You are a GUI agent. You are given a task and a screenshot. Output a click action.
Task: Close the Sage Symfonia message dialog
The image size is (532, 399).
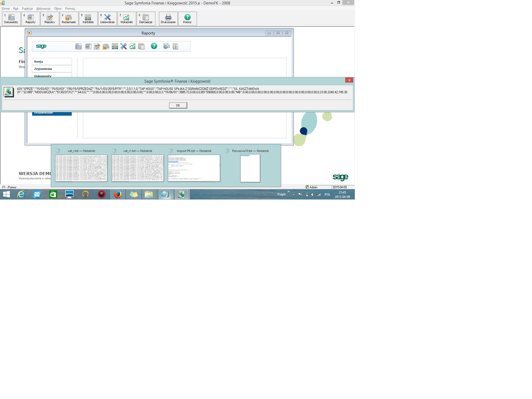349,80
